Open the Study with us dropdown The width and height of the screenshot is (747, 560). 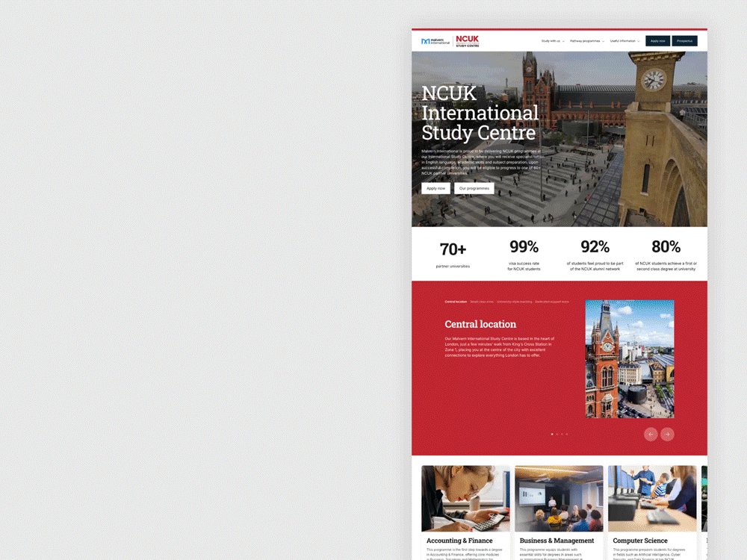pos(553,41)
